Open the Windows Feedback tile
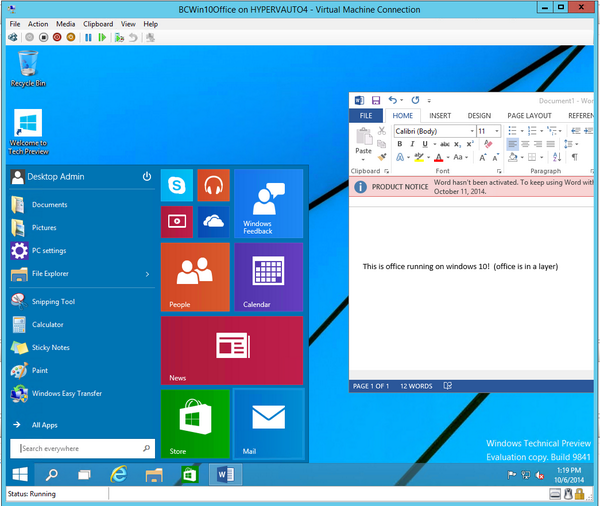The width and height of the screenshot is (600, 506). (x=269, y=204)
